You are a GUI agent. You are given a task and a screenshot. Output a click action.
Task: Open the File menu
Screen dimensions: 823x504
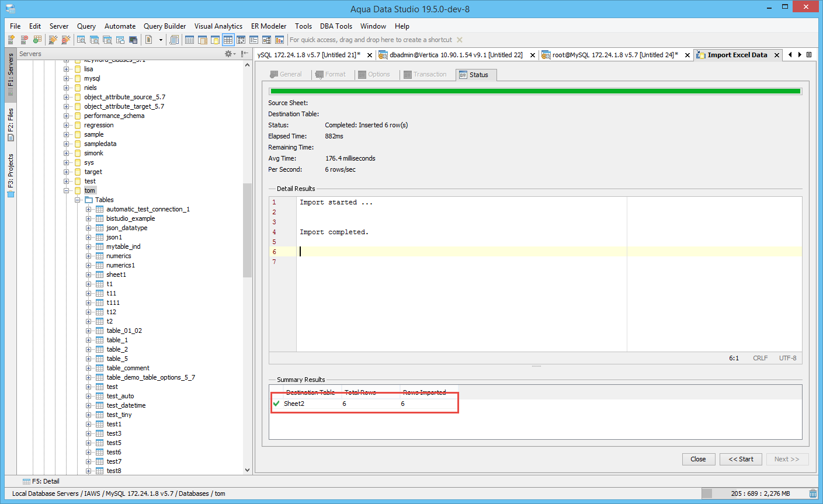coord(15,26)
